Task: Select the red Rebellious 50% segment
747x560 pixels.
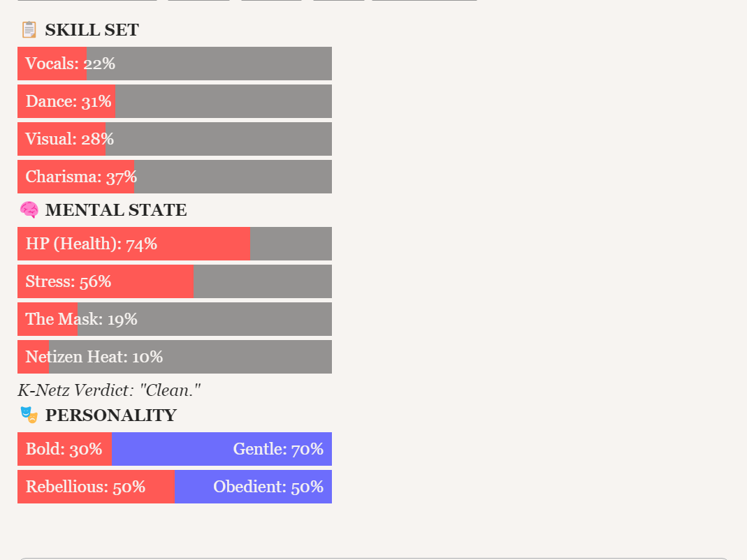Action: tap(96, 487)
